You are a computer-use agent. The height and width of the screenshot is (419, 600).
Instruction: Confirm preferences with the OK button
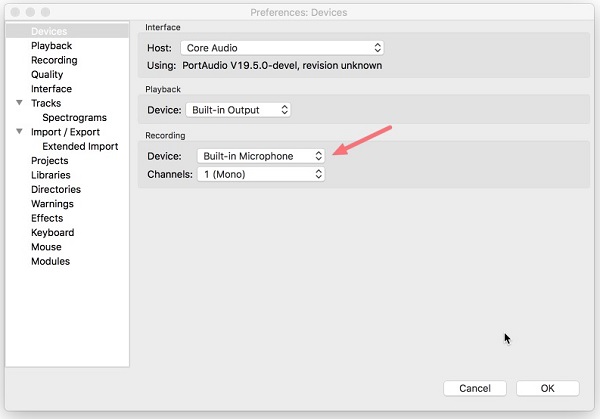(547, 388)
